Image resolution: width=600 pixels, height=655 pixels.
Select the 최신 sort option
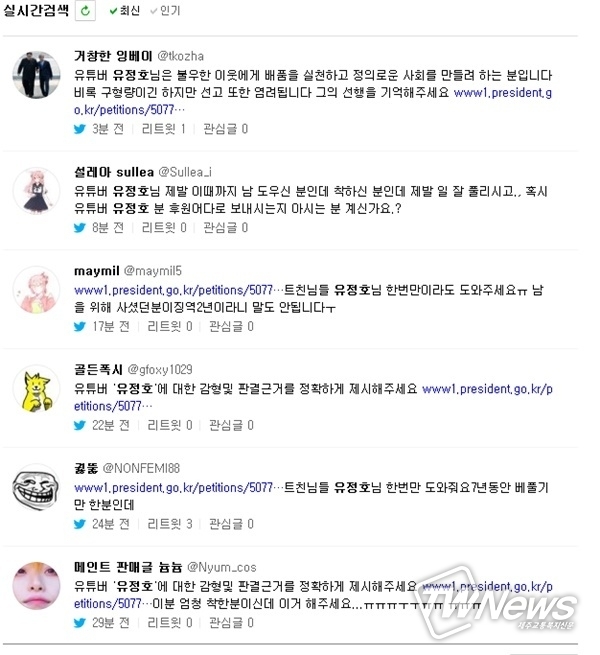pos(124,10)
